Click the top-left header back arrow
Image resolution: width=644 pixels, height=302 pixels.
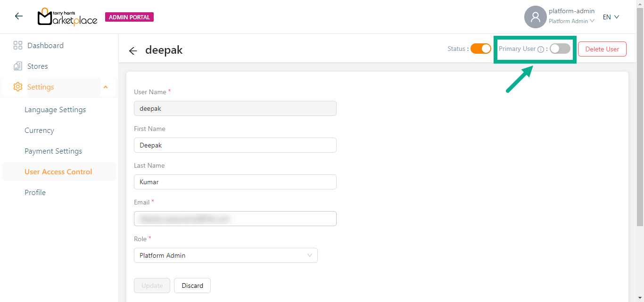19,16
